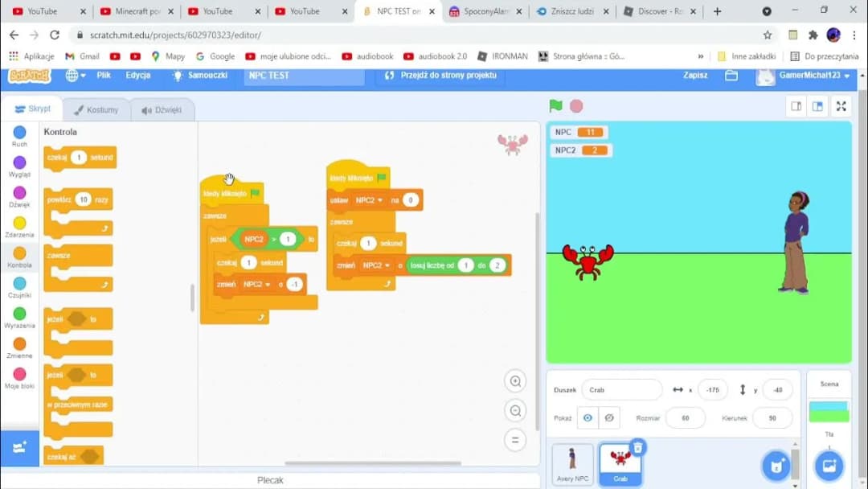868x489 pixels.
Task: Open the add extension button
Action: coord(19,448)
